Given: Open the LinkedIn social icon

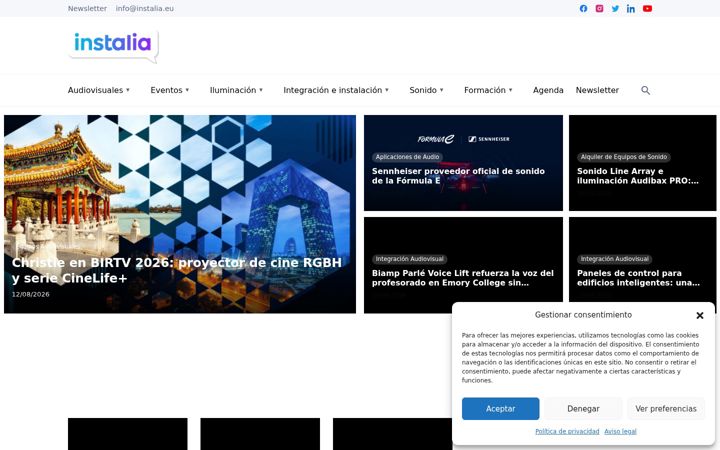Looking at the screenshot, I should [x=631, y=8].
